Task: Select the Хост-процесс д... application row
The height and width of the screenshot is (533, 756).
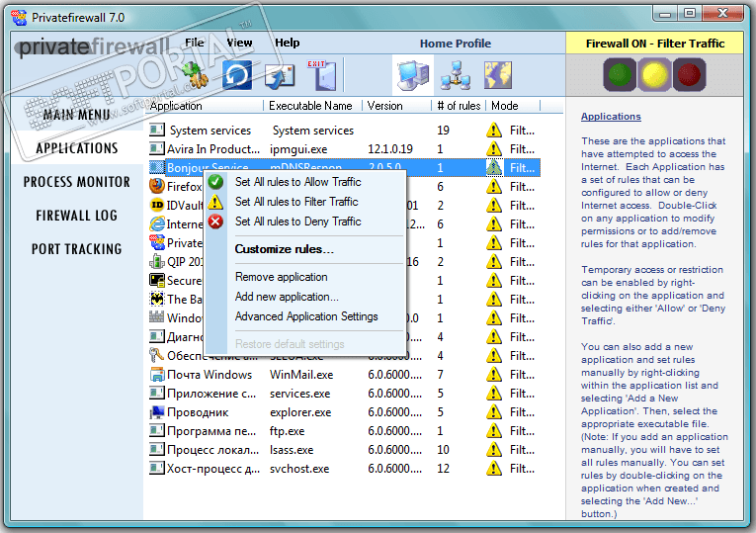Action: click(x=344, y=469)
